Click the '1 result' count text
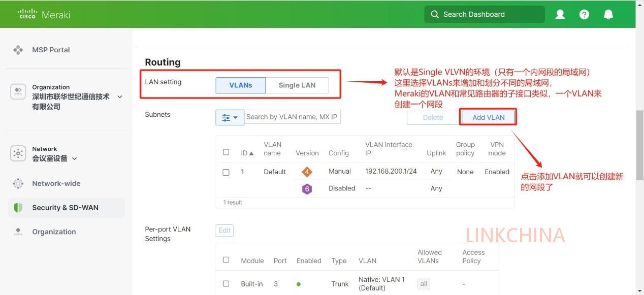 click(233, 203)
